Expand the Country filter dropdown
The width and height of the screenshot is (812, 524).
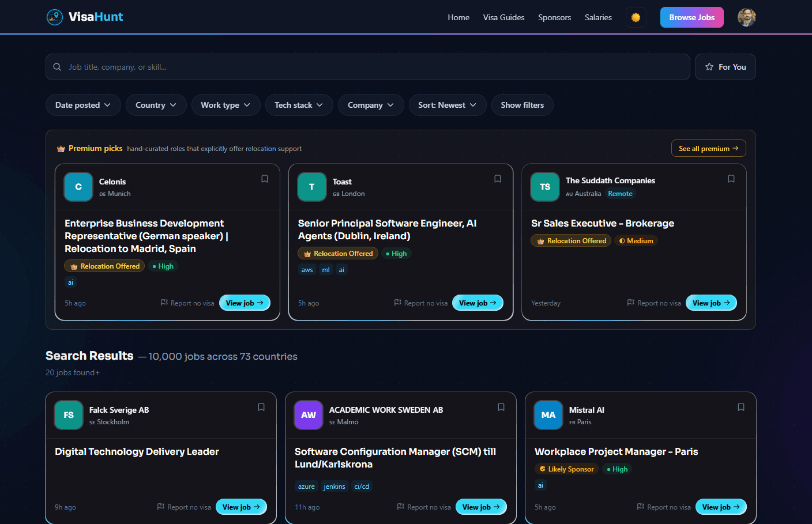pos(156,105)
